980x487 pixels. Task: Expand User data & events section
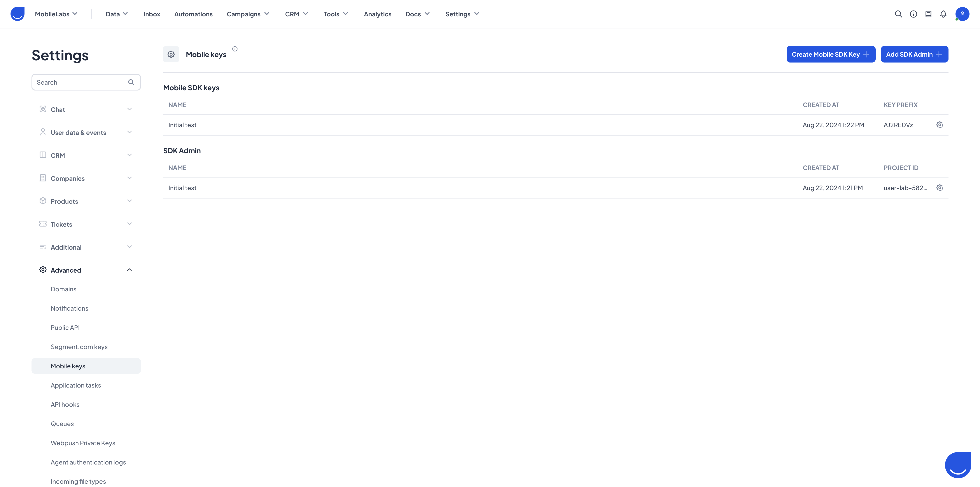[x=129, y=132]
